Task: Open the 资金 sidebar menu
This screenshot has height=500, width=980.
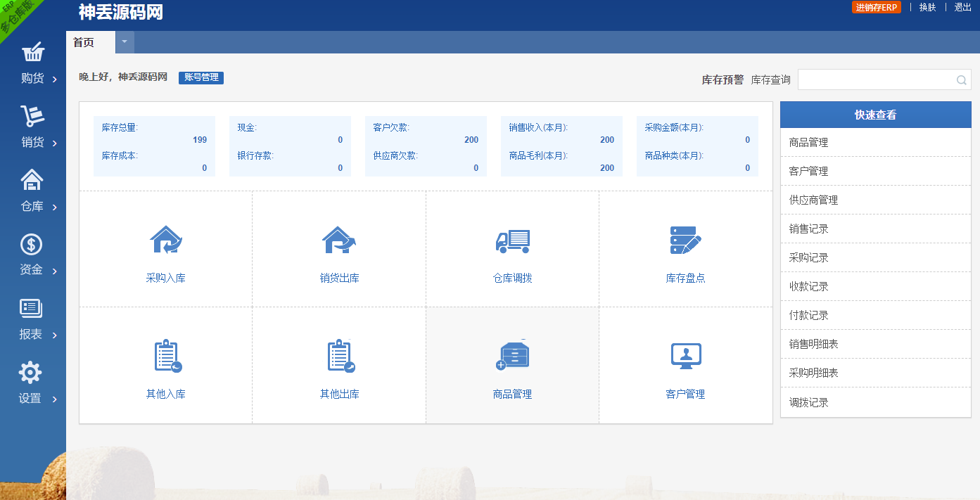Action: [32, 256]
